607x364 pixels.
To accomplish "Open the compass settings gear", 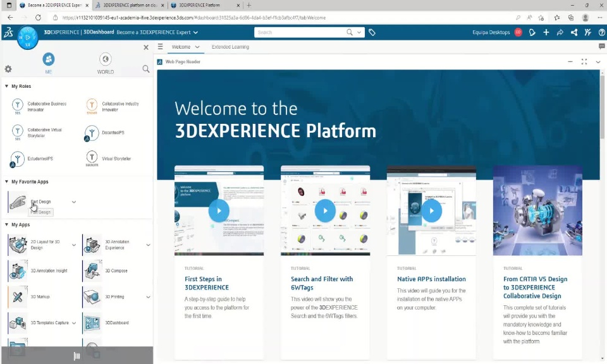I will (x=8, y=69).
